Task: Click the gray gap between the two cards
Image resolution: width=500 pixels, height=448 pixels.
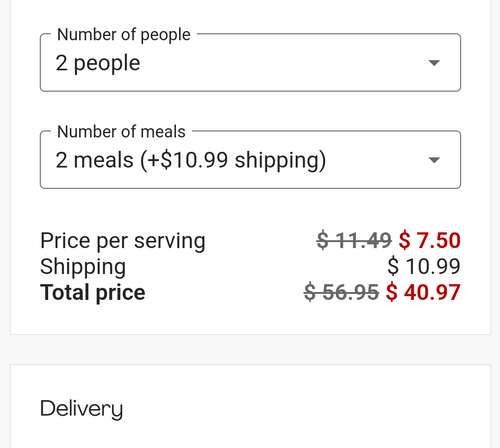Action: click(250, 349)
